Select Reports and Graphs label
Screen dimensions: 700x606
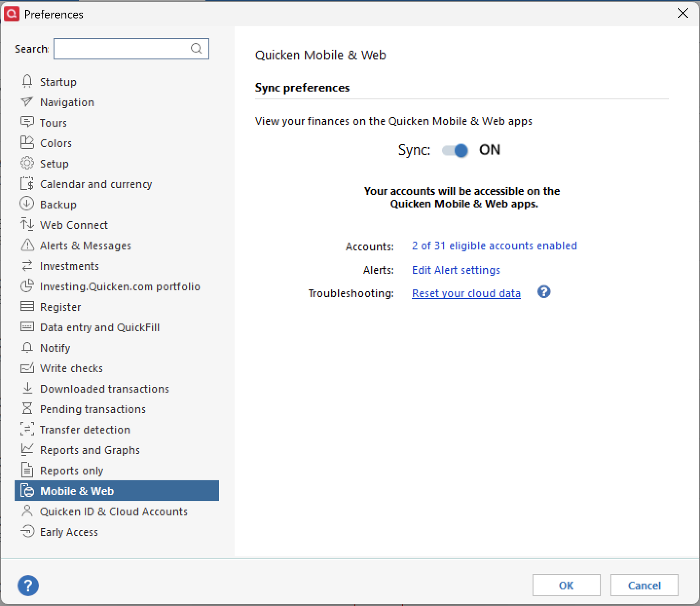pyautogui.click(x=90, y=450)
